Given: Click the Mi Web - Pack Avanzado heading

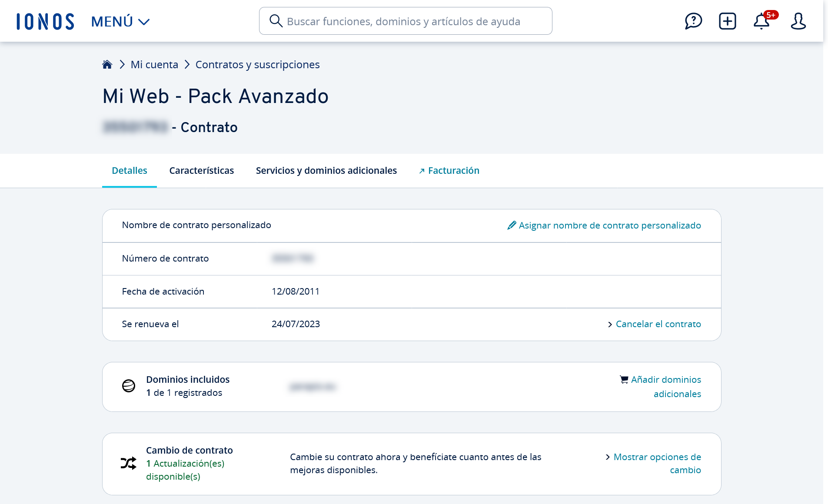Looking at the screenshot, I should (x=216, y=96).
